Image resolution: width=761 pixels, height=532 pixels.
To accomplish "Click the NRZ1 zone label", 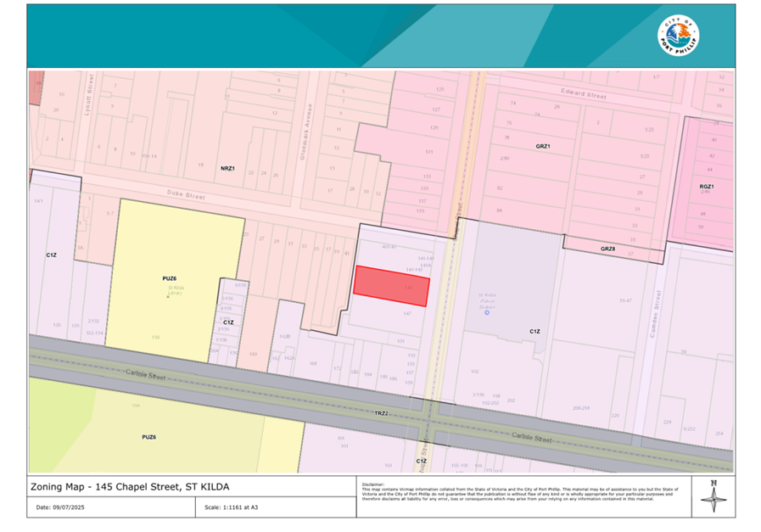I will point(227,169).
